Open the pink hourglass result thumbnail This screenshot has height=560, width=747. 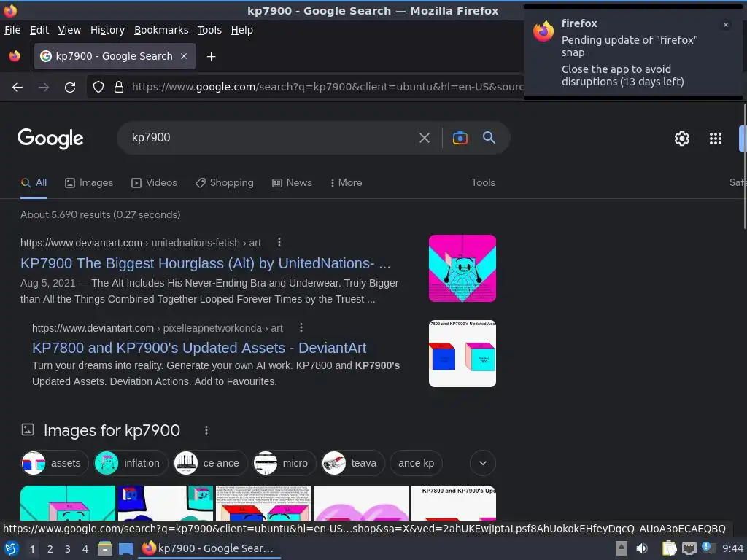click(x=462, y=268)
